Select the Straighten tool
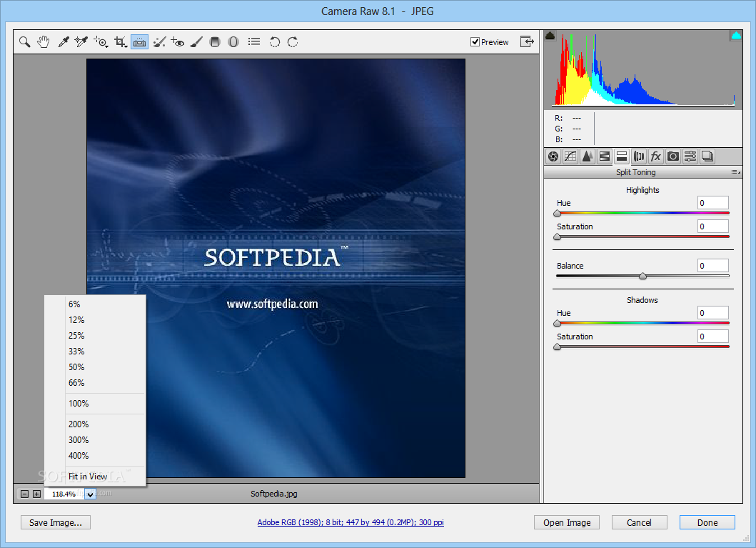This screenshot has height=548, width=756. pos(139,42)
